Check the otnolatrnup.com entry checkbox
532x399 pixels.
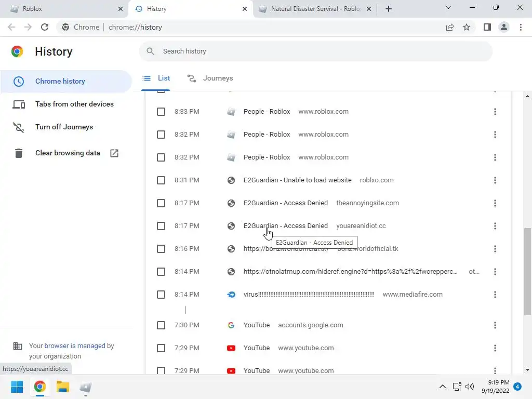pyautogui.click(x=161, y=272)
